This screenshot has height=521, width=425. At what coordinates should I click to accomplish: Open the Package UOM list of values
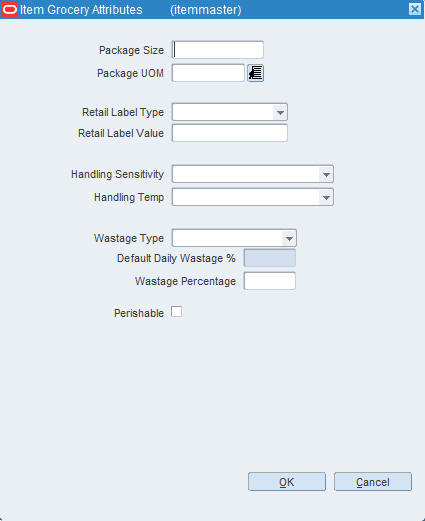tap(256, 73)
